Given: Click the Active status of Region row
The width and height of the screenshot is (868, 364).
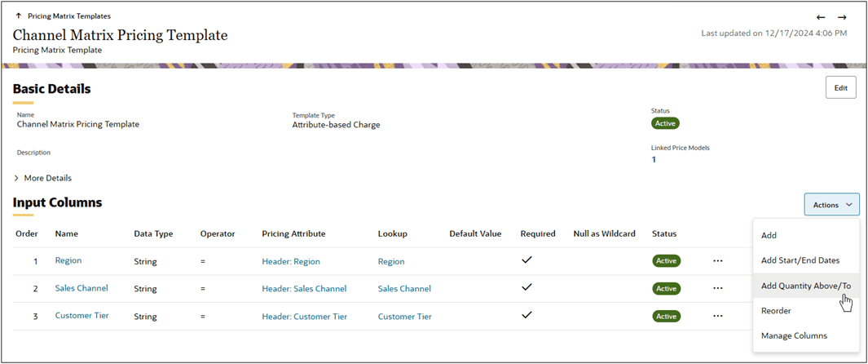Looking at the screenshot, I should point(666,260).
